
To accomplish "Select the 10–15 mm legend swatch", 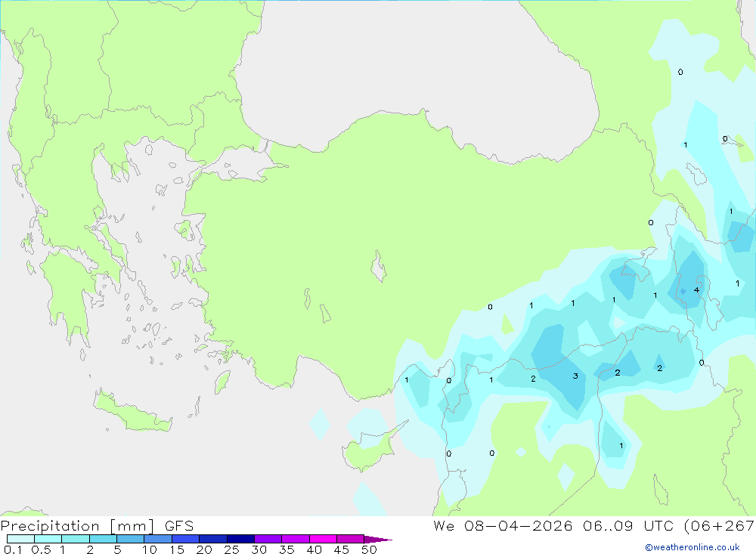I will click(158, 539).
